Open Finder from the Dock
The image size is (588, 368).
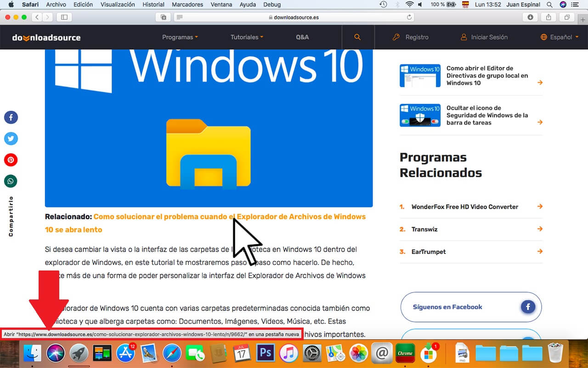(32, 353)
